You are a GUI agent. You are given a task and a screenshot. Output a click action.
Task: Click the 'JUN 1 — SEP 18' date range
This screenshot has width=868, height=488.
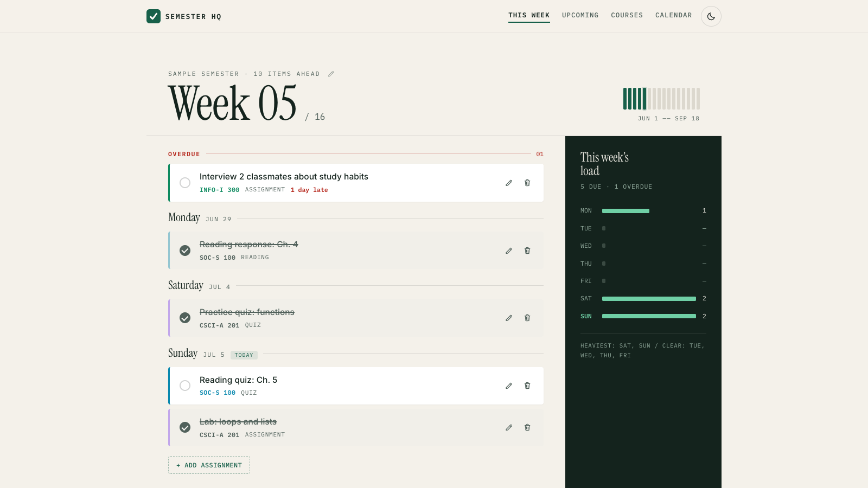click(668, 118)
